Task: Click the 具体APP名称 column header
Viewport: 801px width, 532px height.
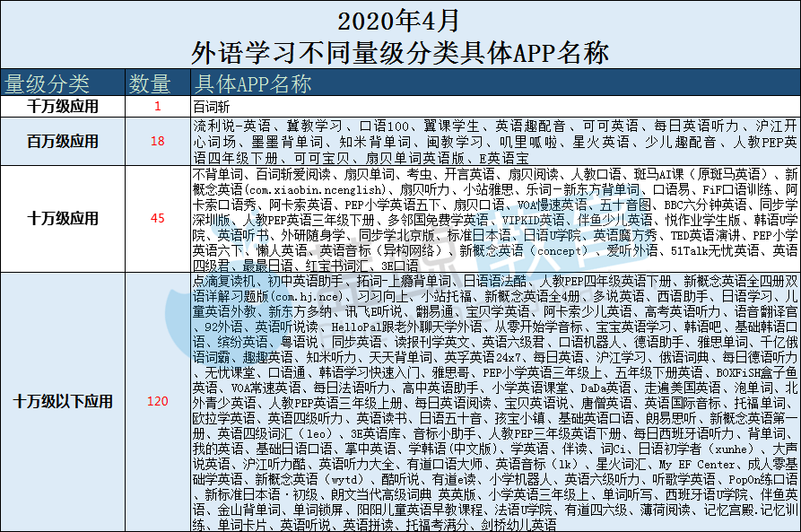Action: point(252,84)
